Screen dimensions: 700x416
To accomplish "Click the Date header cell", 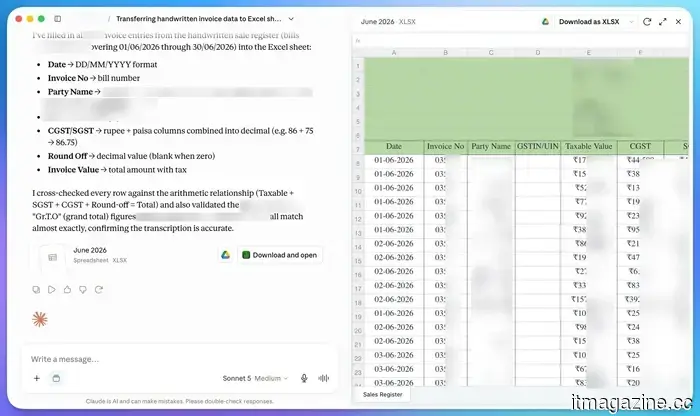I will [x=394, y=146].
